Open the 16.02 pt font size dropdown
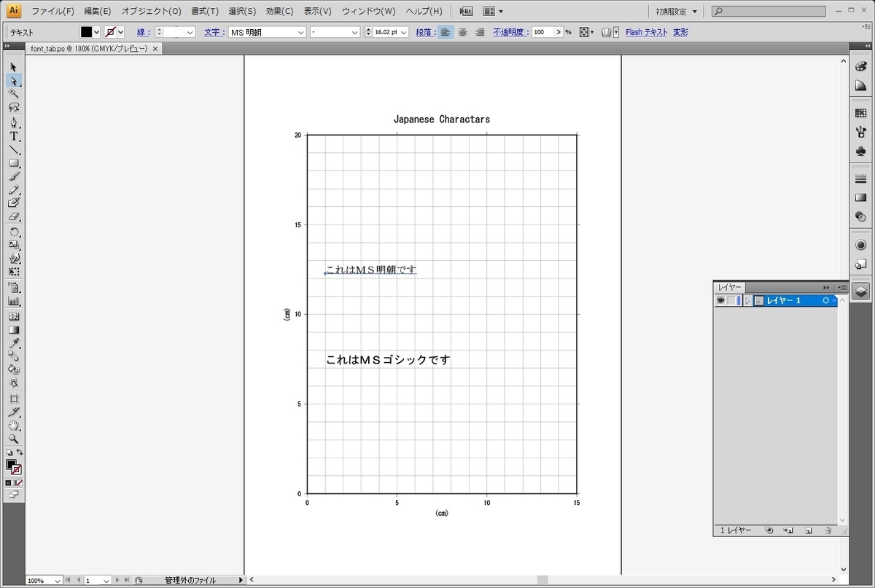This screenshot has height=588, width=875. (404, 32)
